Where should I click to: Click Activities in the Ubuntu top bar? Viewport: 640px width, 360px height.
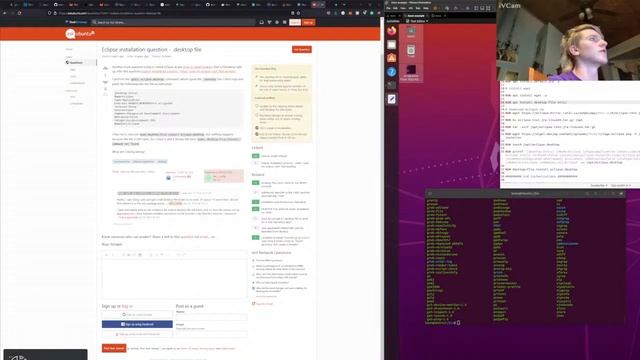(x=393, y=21)
